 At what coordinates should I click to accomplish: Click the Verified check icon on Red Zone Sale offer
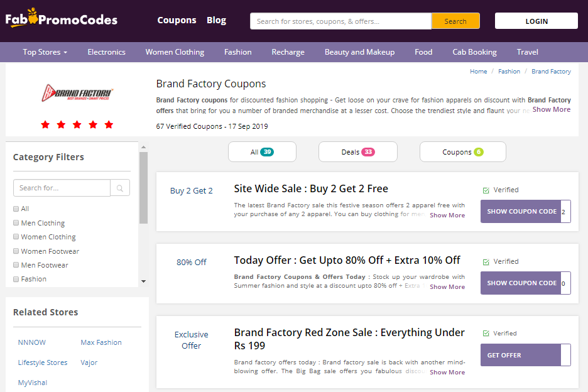point(486,334)
